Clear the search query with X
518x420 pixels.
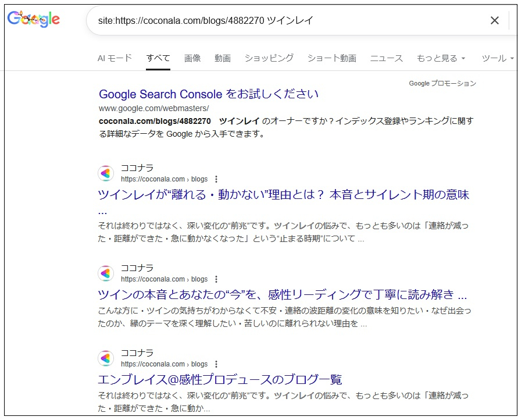point(495,20)
